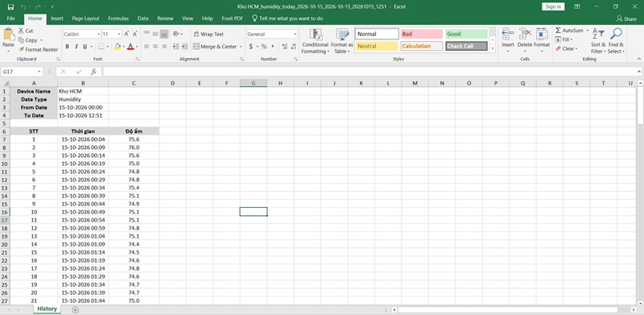
Task: Decrease font size with small A icon
Action: (134, 34)
